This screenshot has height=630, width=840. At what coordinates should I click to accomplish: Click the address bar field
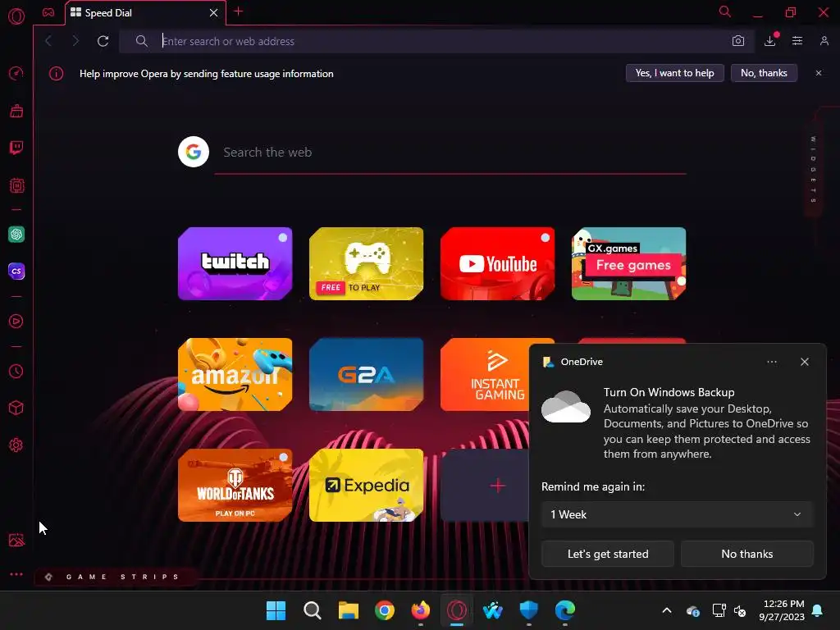pyautogui.click(x=436, y=41)
